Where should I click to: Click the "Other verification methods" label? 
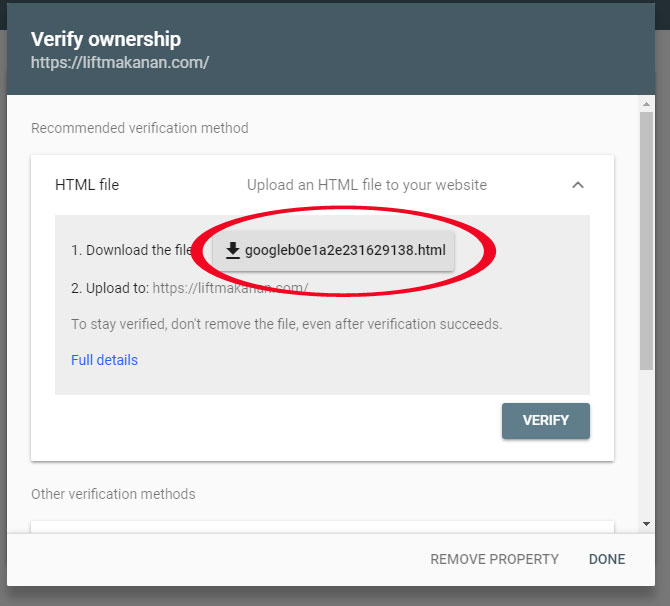(113, 494)
